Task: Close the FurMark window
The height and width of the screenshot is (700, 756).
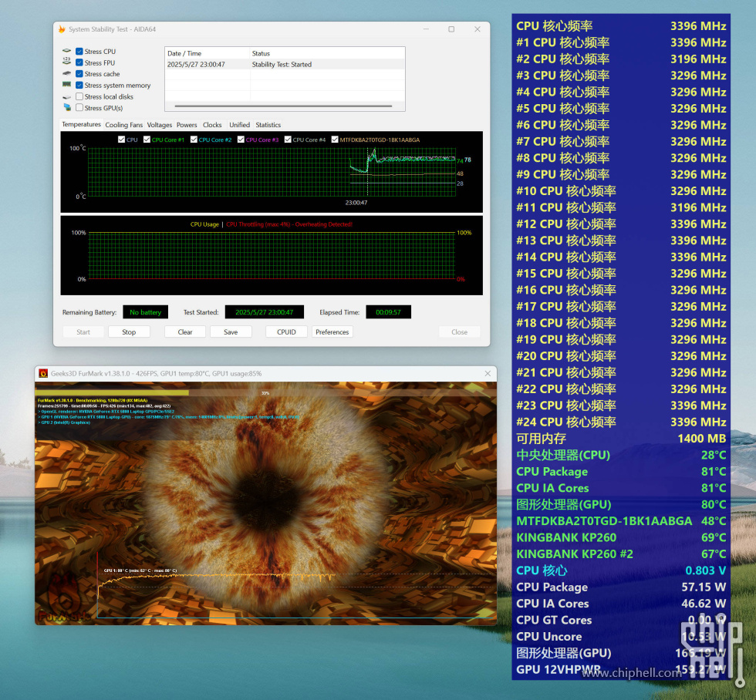Action: [x=488, y=373]
